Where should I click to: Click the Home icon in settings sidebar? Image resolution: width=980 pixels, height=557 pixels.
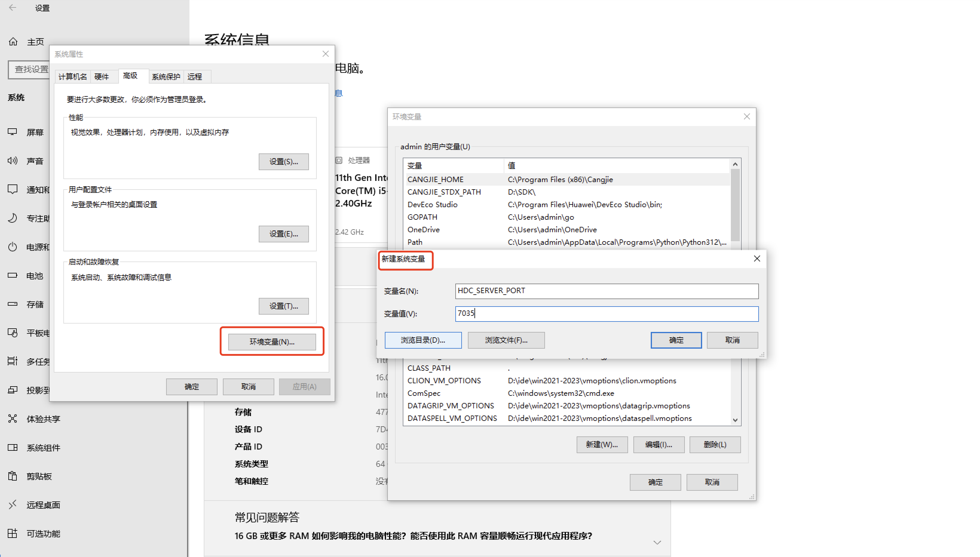(x=13, y=41)
